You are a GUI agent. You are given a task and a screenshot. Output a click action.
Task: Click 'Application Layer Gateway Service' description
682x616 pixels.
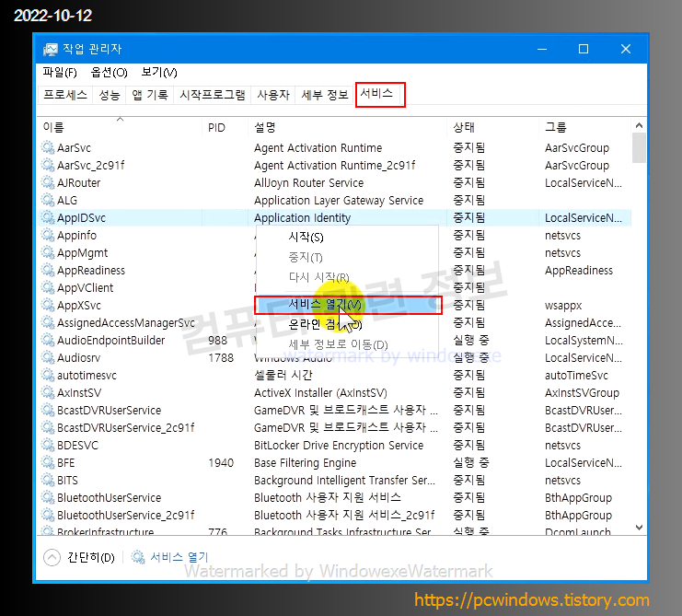(339, 200)
